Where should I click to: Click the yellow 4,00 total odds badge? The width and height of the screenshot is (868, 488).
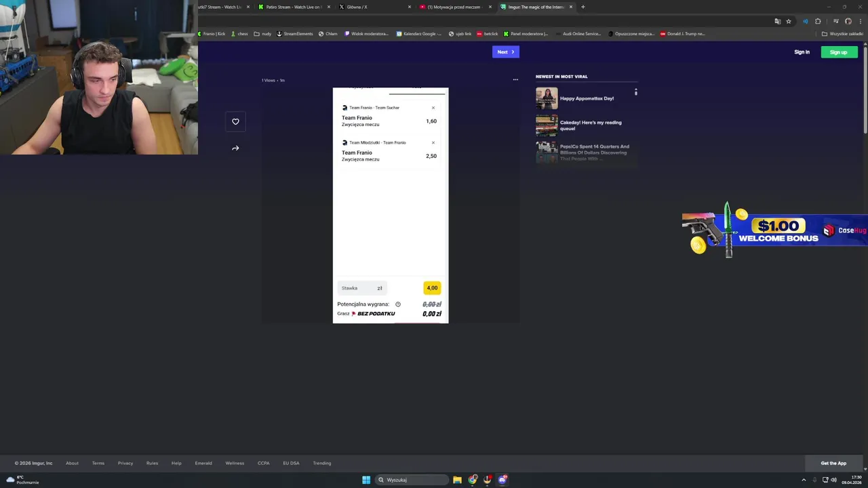(x=432, y=288)
